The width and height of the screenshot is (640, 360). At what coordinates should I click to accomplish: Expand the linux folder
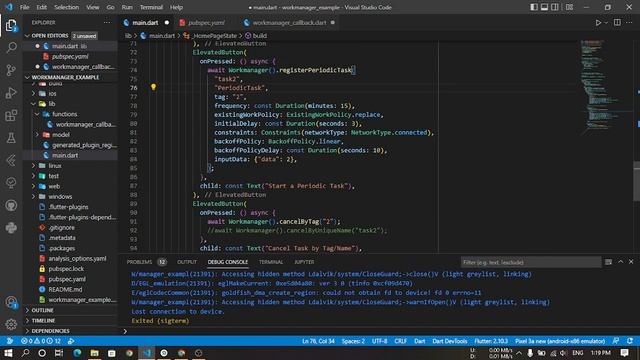[x=55, y=166]
